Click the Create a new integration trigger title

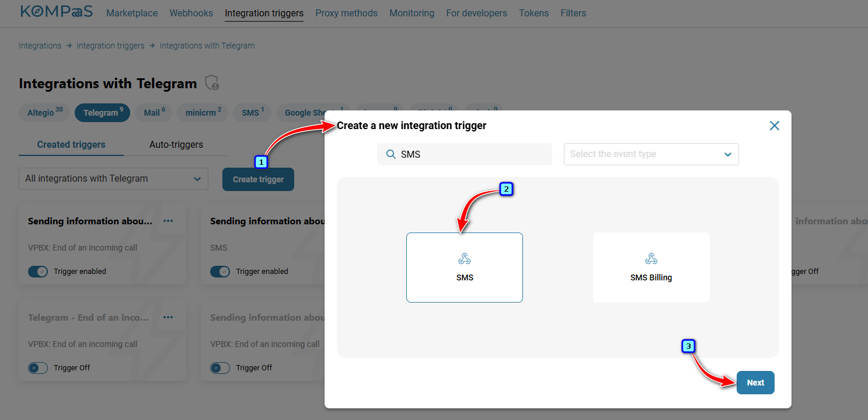pyautogui.click(x=412, y=125)
